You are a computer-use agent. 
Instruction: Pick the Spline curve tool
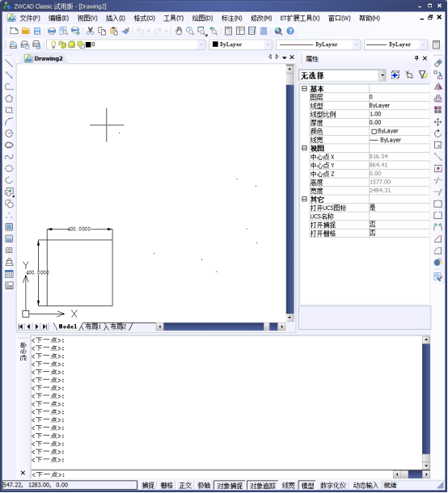(x=9, y=157)
